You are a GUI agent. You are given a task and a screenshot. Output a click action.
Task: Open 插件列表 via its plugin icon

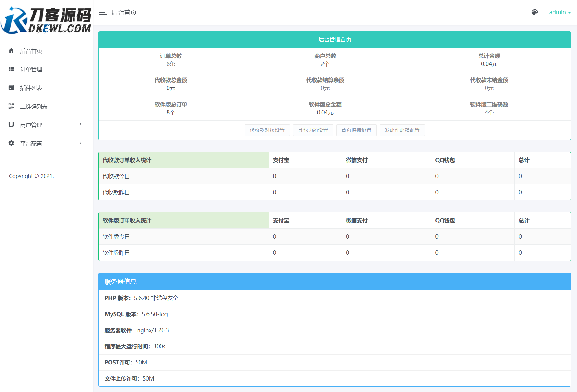pos(11,88)
